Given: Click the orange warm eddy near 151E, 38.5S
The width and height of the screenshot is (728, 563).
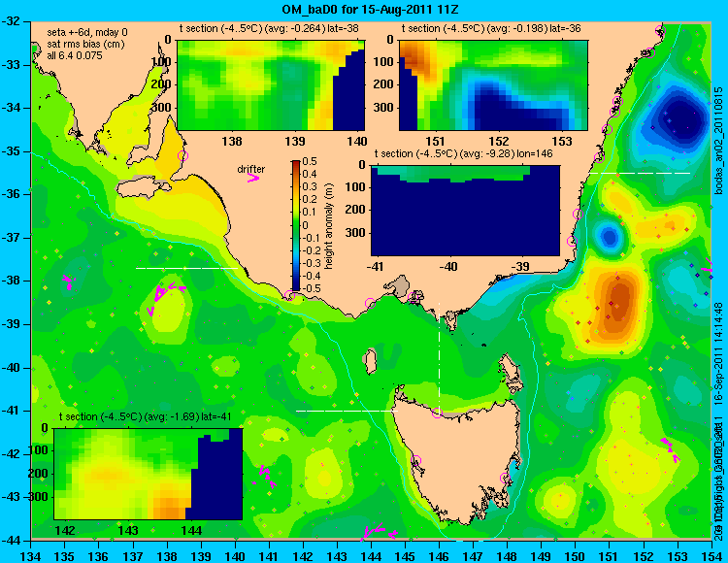Looking at the screenshot, I should pos(618,301).
